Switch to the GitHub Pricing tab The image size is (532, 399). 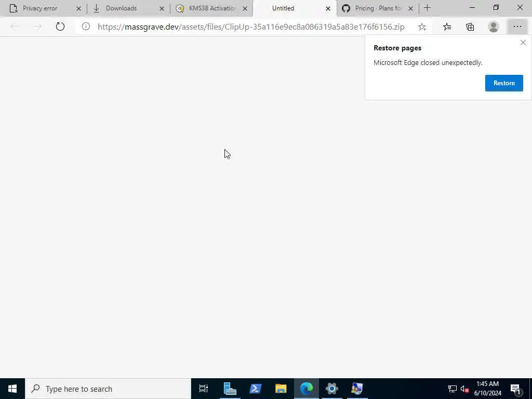378,8
